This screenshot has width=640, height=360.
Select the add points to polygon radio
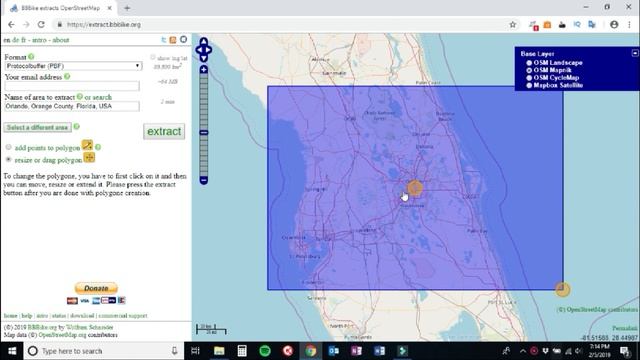pyautogui.click(x=9, y=147)
